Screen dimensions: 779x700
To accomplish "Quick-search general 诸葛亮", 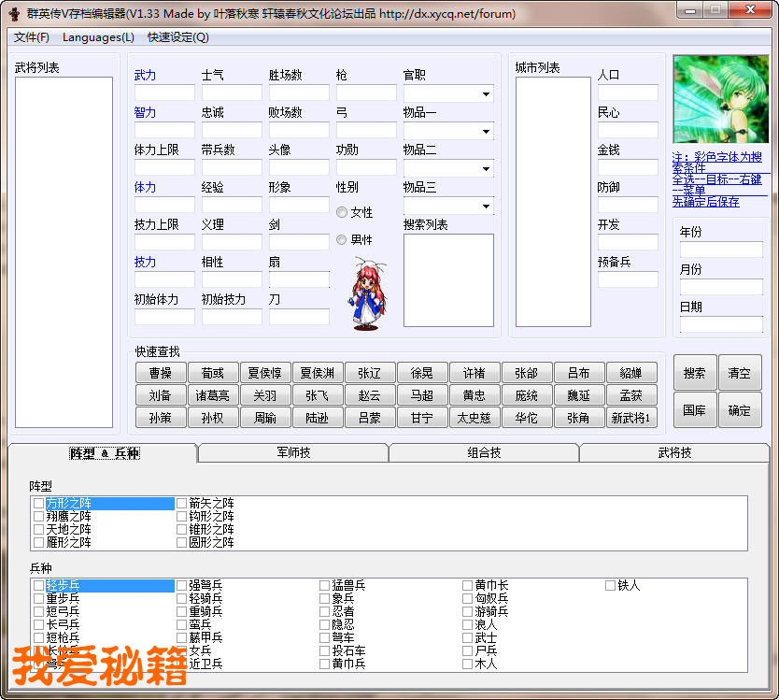I will point(213,395).
